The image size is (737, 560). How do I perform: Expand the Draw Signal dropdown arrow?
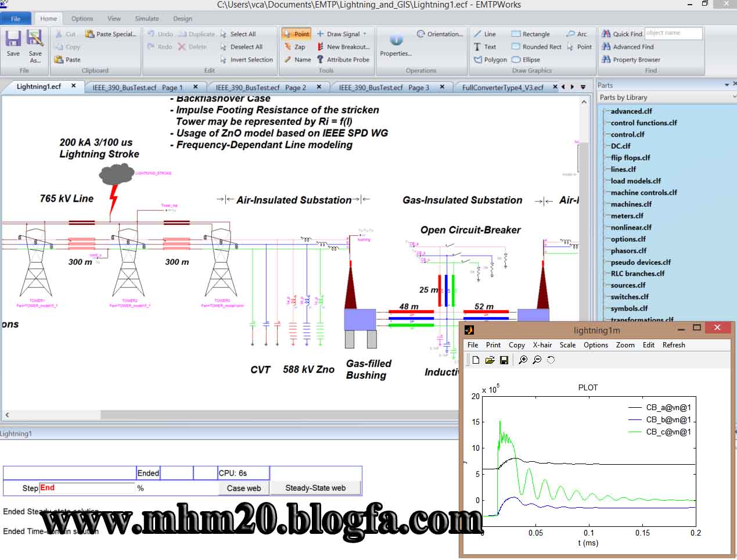tap(365, 34)
